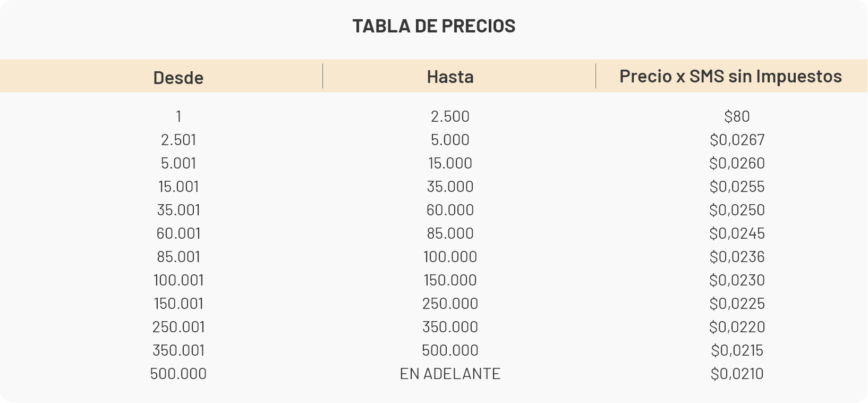Select the Hasta column header
Screen dimensions: 868x403
point(450,77)
